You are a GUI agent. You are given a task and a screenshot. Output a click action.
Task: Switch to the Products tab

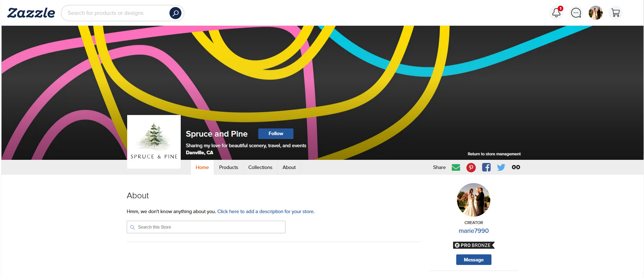click(229, 167)
